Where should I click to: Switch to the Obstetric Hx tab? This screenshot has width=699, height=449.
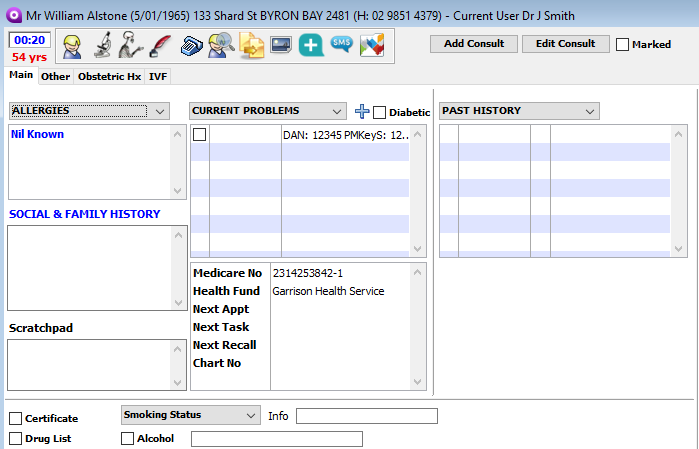109,76
